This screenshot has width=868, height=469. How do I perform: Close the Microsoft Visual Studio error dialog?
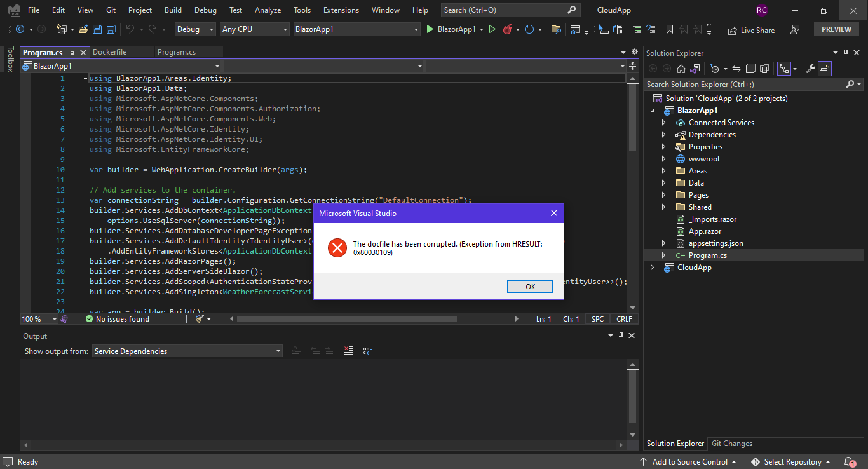pos(553,214)
